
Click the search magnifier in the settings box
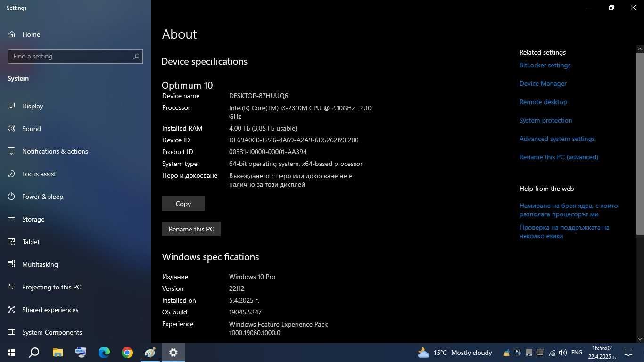[x=136, y=56]
